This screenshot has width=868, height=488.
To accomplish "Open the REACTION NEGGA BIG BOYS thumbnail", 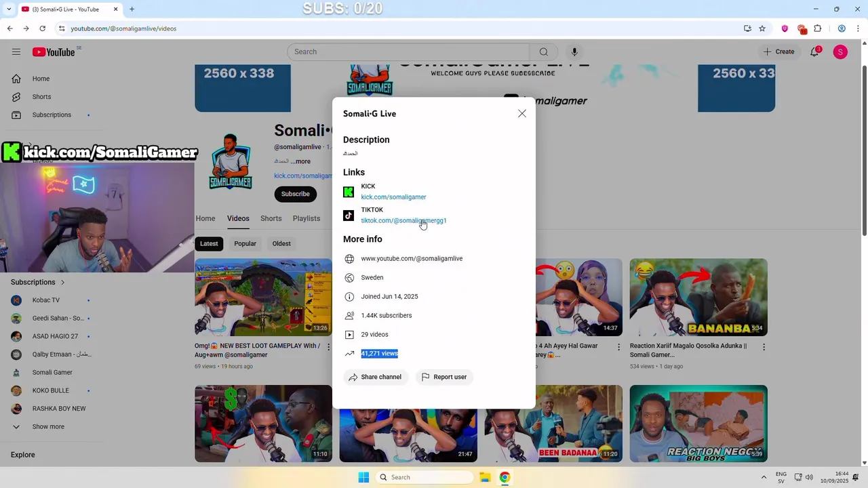I will 698,424.
